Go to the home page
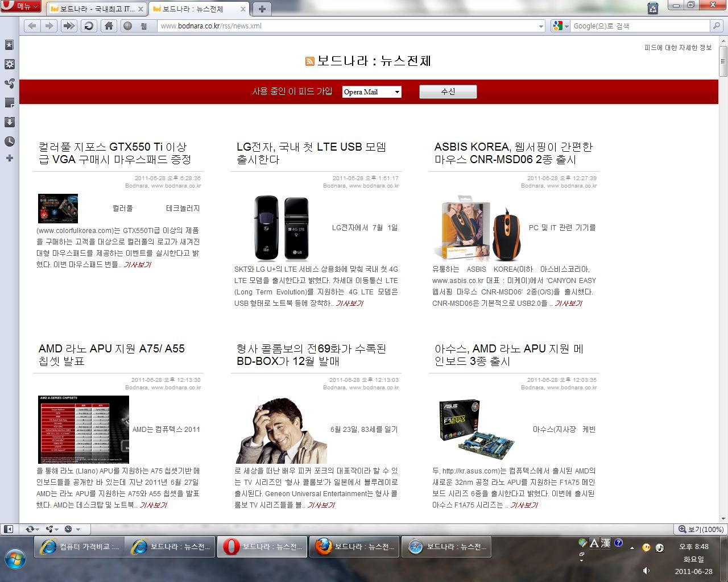 click(109, 26)
